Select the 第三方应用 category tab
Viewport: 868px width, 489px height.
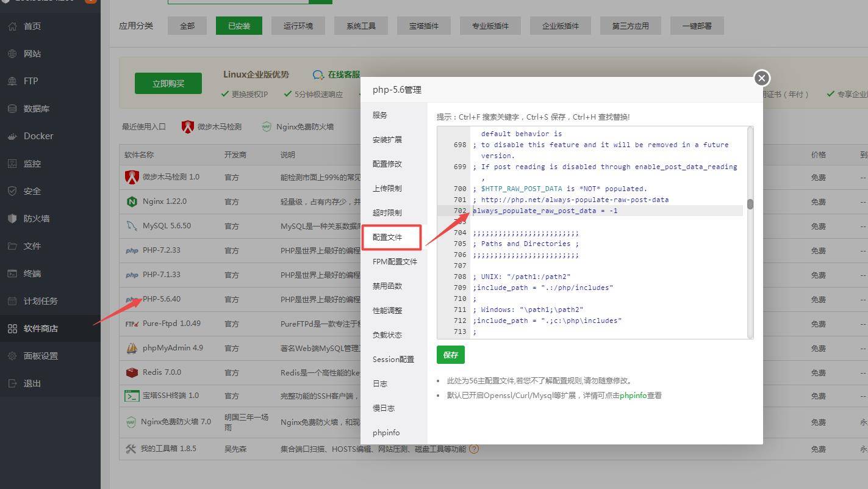click(x=631, y=26)
